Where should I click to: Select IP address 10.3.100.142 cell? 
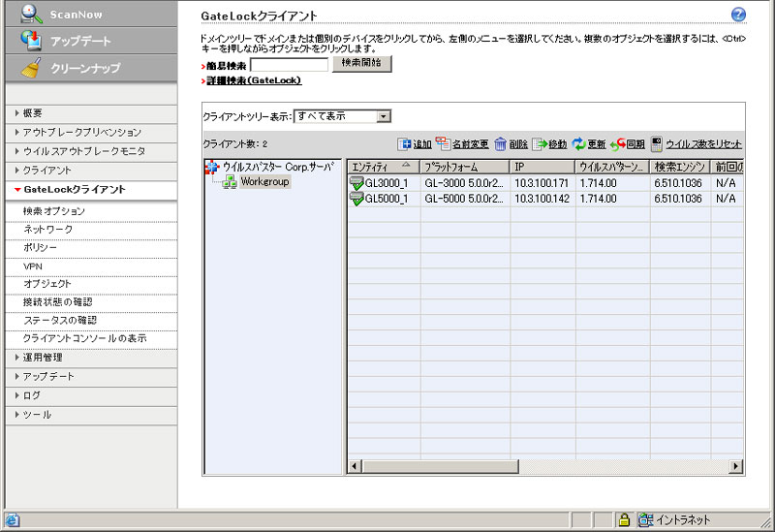542,199
